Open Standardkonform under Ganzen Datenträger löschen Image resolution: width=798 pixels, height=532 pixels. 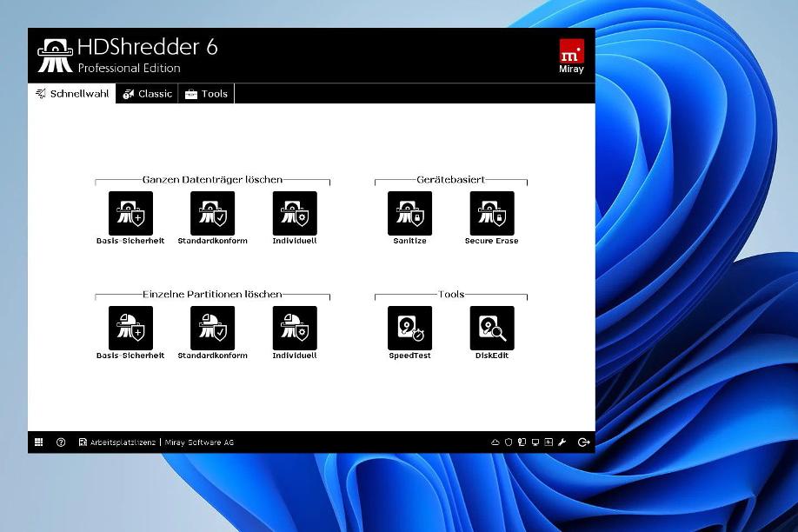(x=213, y=213)
